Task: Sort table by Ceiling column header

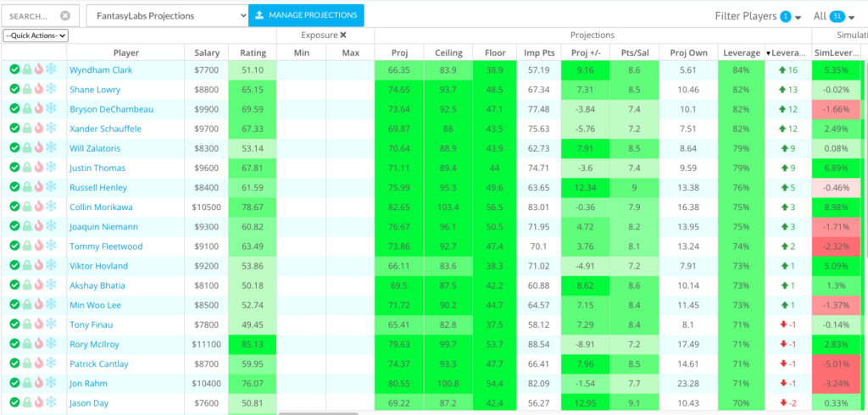Action: tap(448, 53)
